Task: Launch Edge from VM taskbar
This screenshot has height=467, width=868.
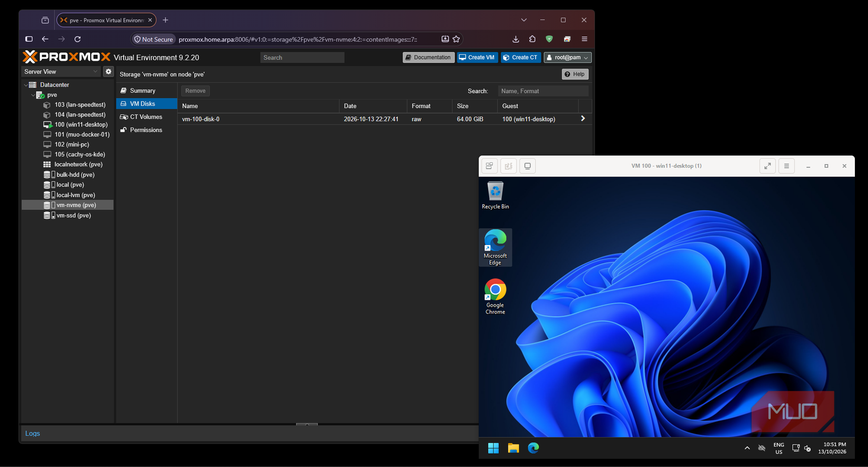Action: (x=533, y=448)
